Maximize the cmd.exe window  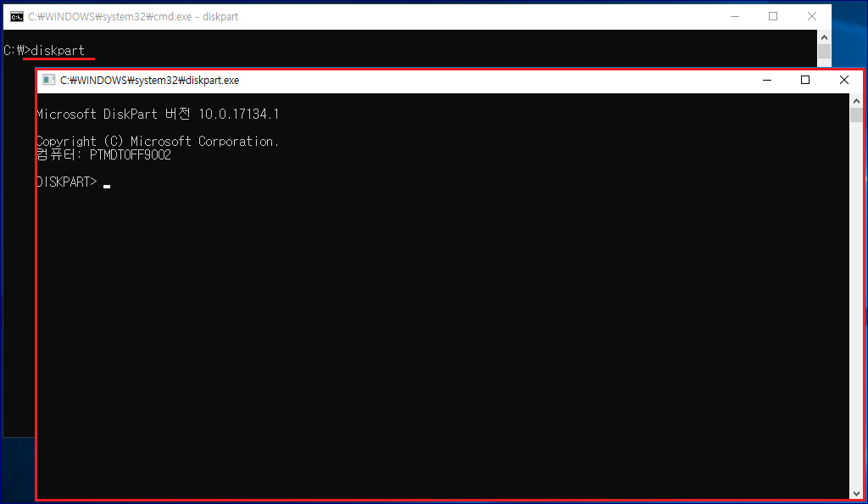773,17
